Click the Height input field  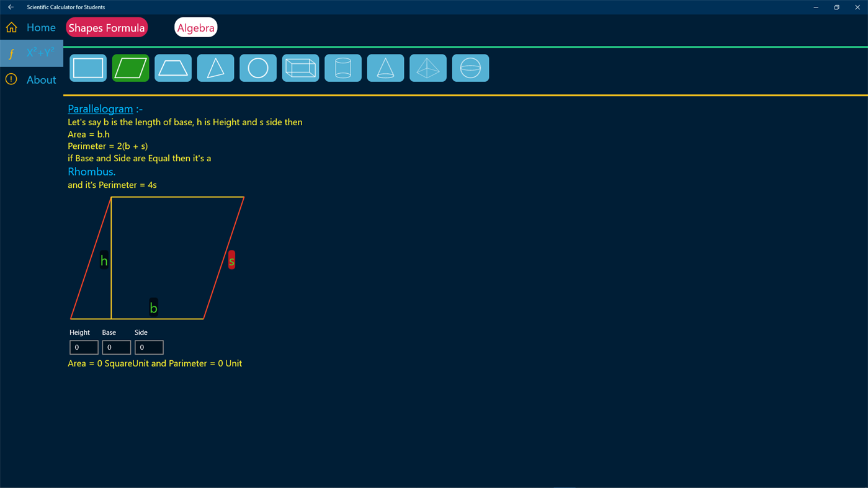pos(84,347)
